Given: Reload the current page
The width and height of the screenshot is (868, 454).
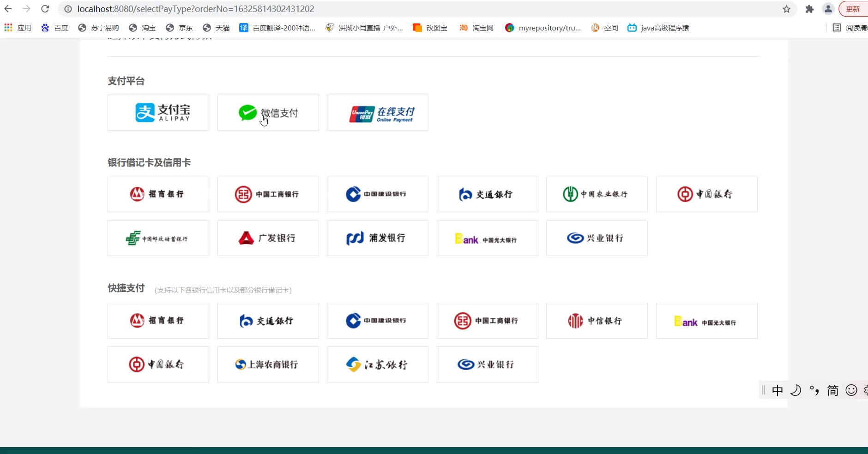Looking at the screenshot, I should (x=45, y=9).
